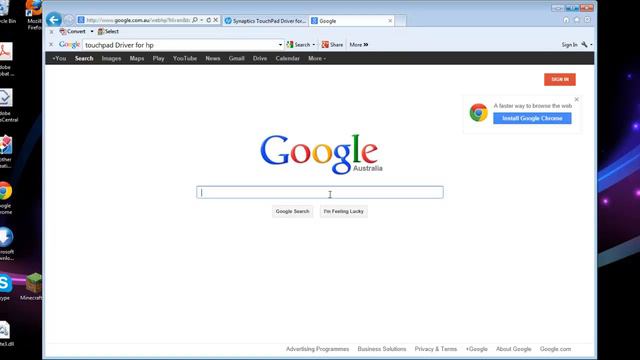
Task: Open Play in the Google nav bar
Action: click(x=158, y=58)
